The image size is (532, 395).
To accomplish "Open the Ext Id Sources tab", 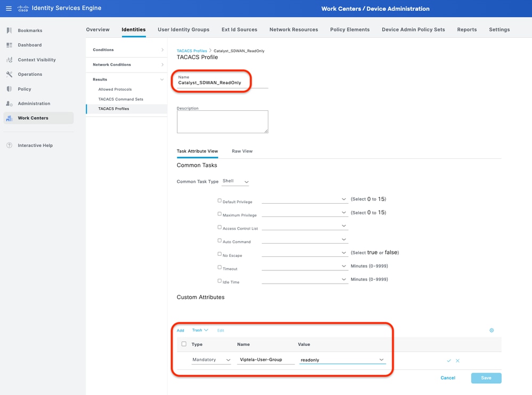I will [x=239, y=29].
